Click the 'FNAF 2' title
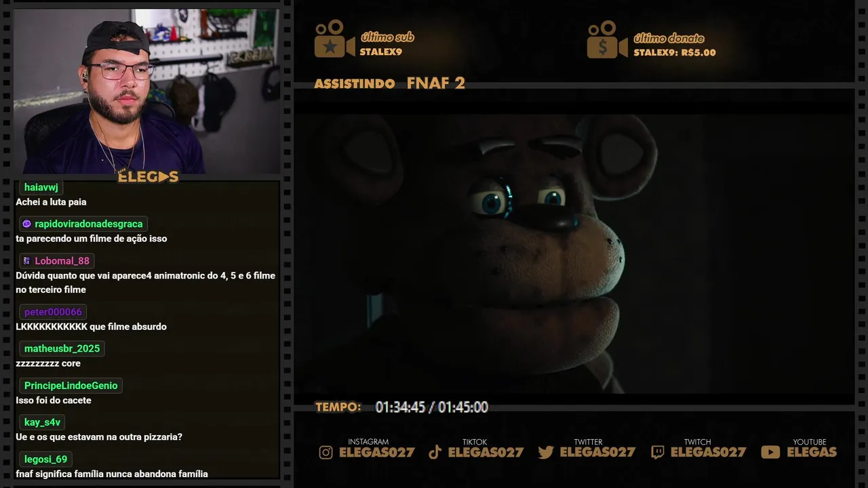The image size is (868, 488). [x=436, y=83]
